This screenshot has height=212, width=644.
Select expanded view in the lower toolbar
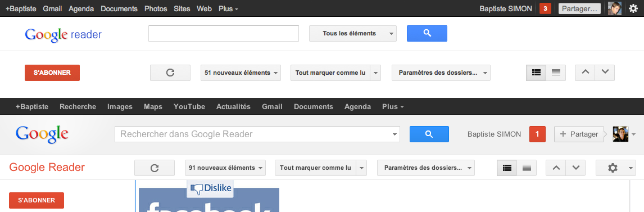[x=507, y=168]
